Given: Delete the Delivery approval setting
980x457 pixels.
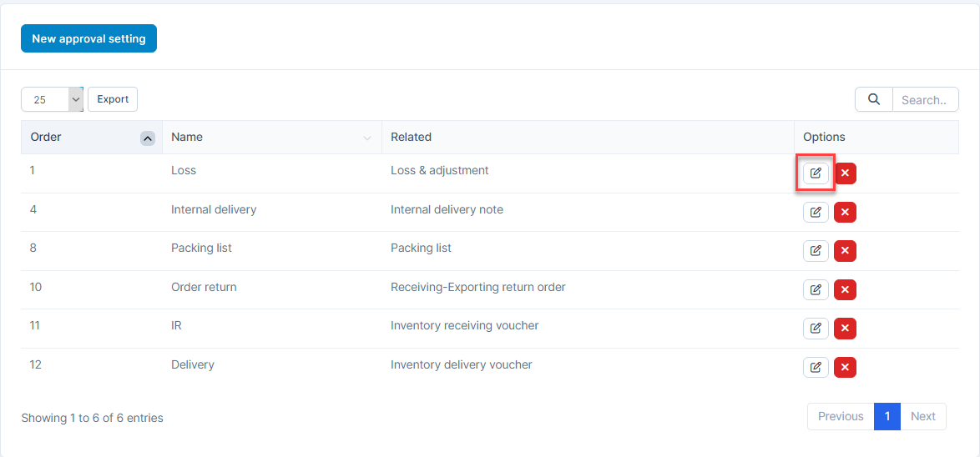Looking at the screenshot, I should (845, 368).
